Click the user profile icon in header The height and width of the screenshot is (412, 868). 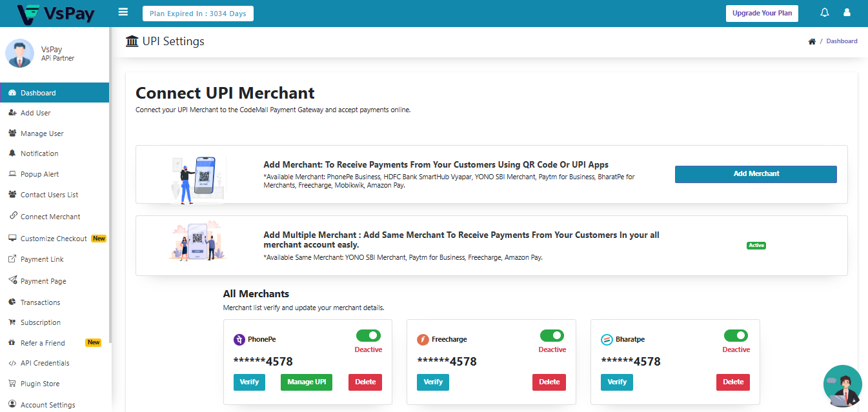coord(847,13)
